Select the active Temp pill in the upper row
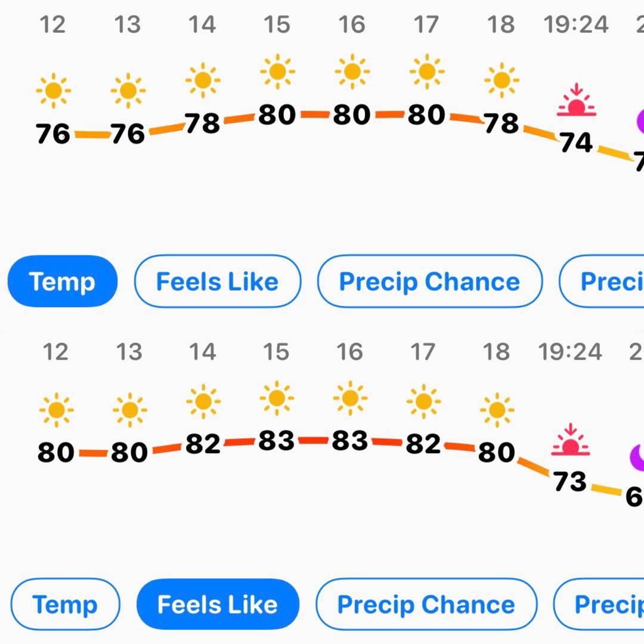This screenshot has height=644, width=644. pos(63,281)
